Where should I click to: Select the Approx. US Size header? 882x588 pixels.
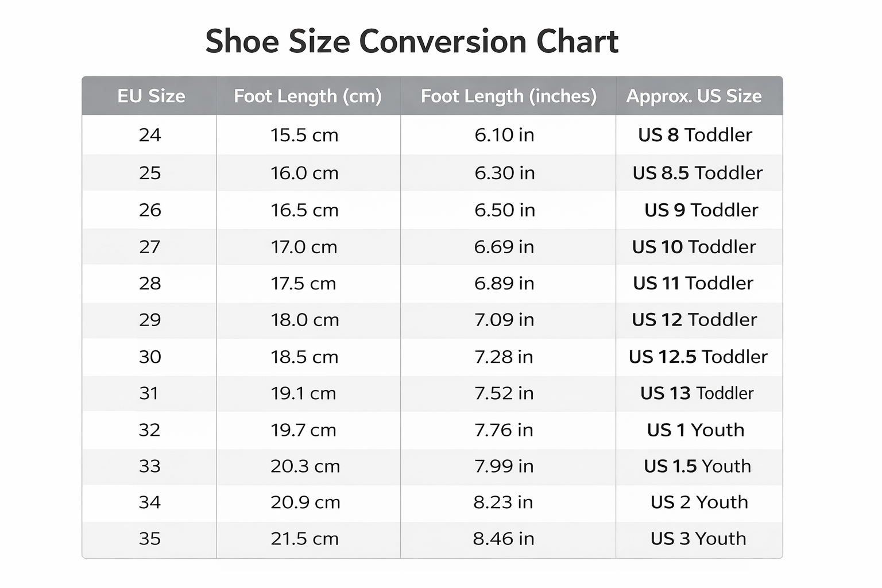694,96
